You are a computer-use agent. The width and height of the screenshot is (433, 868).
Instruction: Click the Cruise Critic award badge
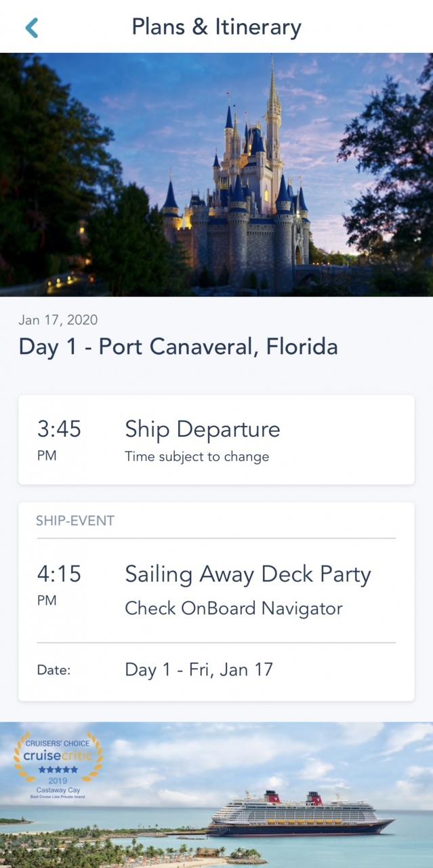click(x=58, y=762)
